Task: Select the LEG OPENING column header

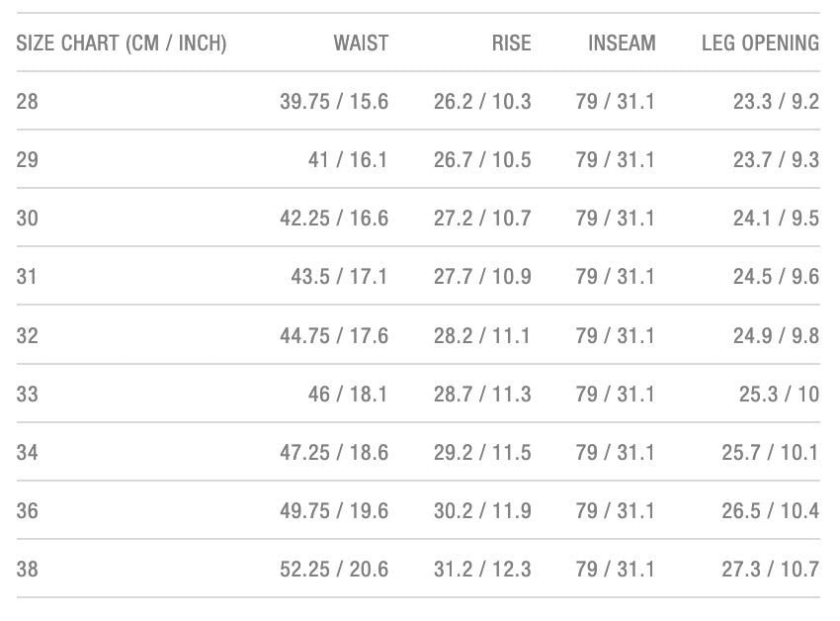Action: pos(760,44)
